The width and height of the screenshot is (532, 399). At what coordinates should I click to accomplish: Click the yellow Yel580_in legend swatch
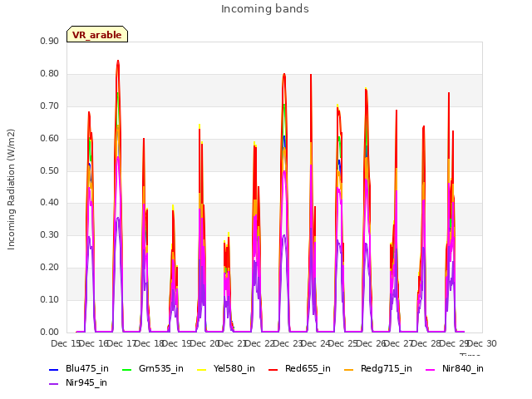pyautogui.click(x=201, y=369)
